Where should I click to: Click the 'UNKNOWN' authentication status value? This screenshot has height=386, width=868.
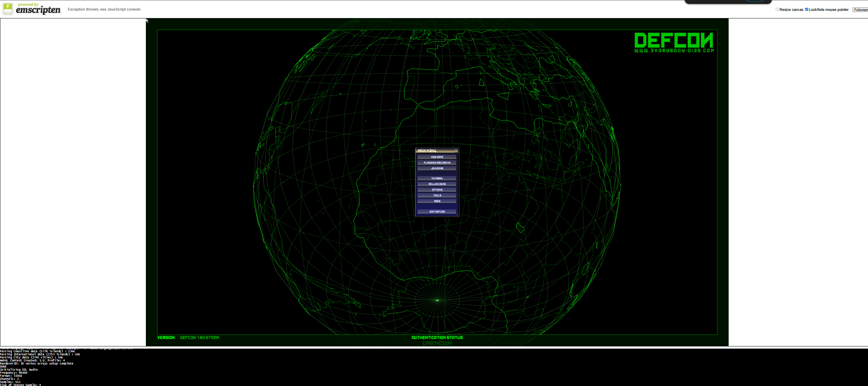pyautogui.click(x=437, y=343)
